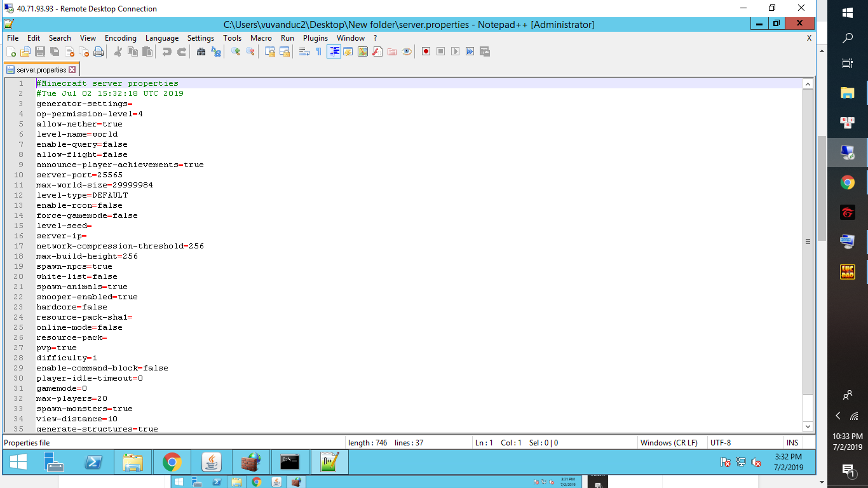Click the Close All toolbar icon

(84, 51)
